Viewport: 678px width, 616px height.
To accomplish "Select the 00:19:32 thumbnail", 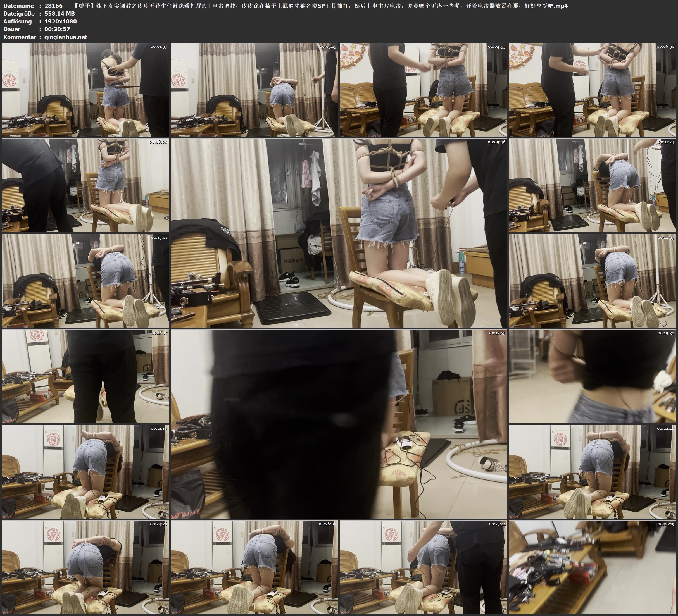I will 592,376.
